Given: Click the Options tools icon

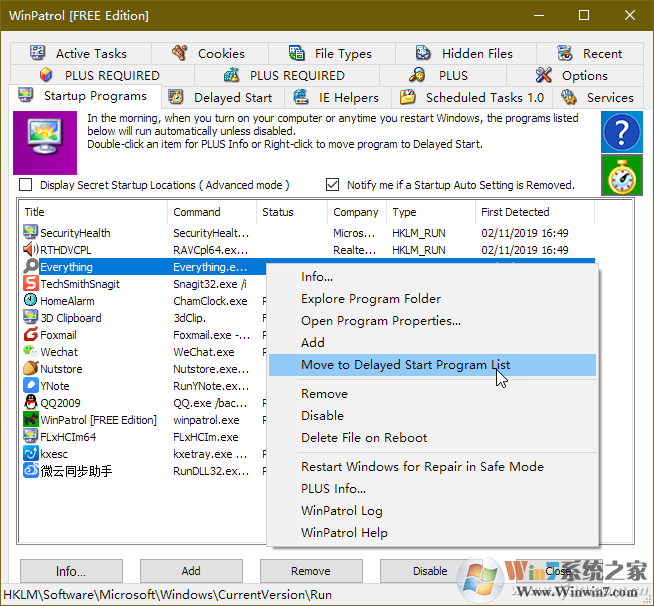Looking at the screenshot, I should coord(543,75).
